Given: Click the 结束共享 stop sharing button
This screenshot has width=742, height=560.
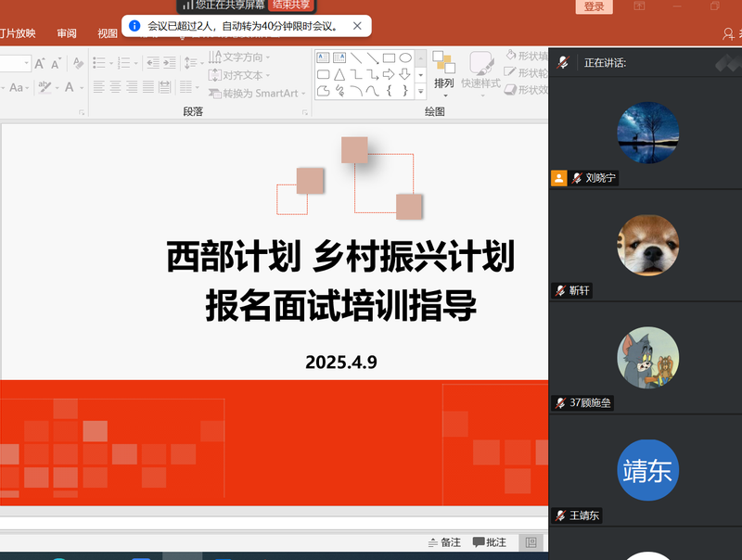Looking at the screenshot, I should pyautogui.click(x=290, y=5).
